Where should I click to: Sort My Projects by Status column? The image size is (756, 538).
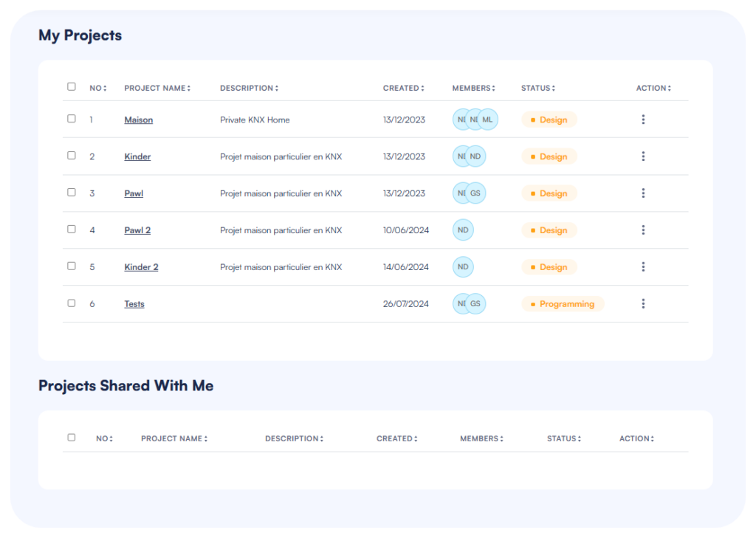point(537,89)
